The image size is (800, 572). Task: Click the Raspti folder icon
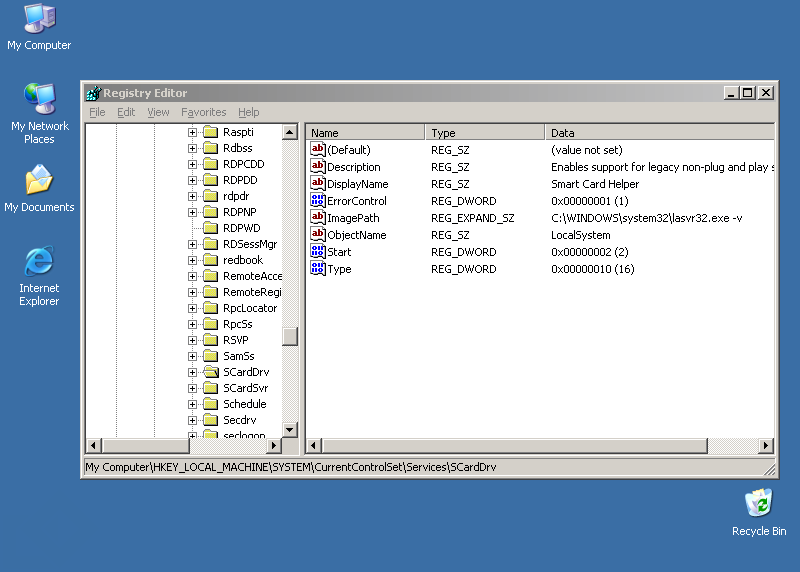[211, 132]
